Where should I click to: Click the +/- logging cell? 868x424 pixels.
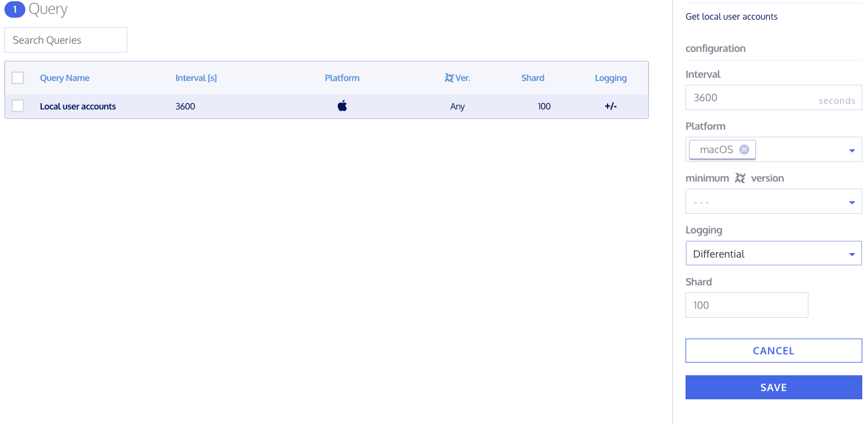click(x=611, y=106)
